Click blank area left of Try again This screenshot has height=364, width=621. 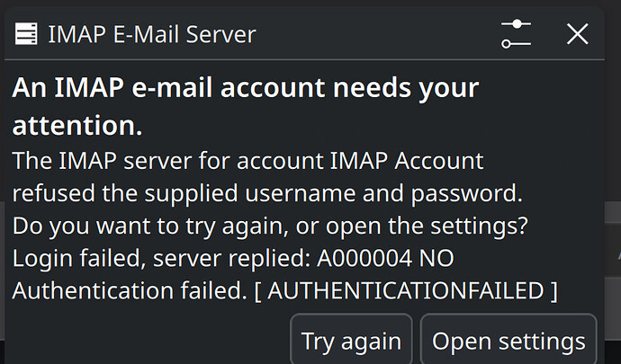(144, 342)
